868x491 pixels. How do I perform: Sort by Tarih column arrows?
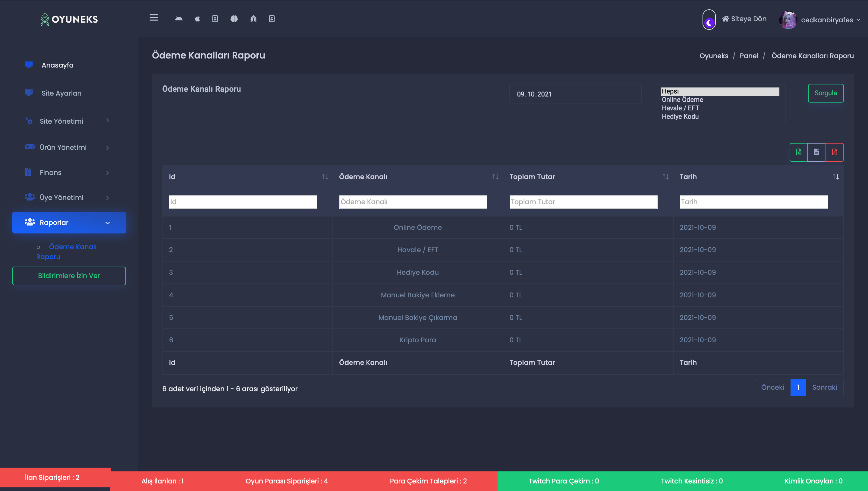[836, 177]
